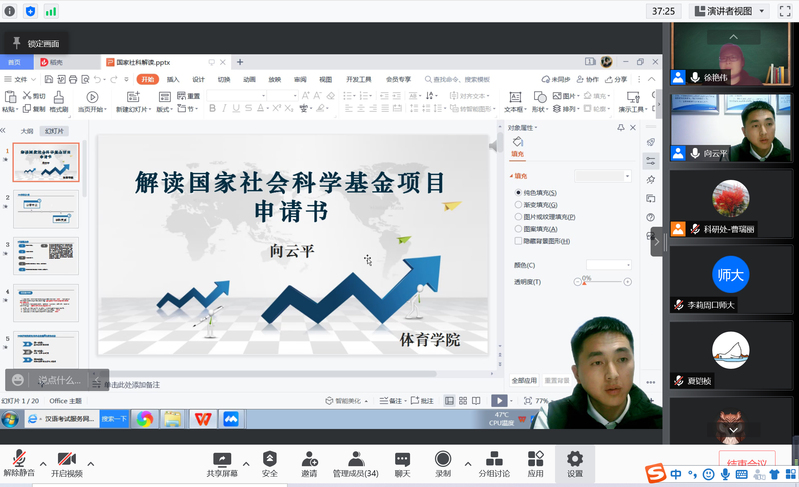799x487 pixels.
Task: Open the font name combo box
Action: (237, 95)
